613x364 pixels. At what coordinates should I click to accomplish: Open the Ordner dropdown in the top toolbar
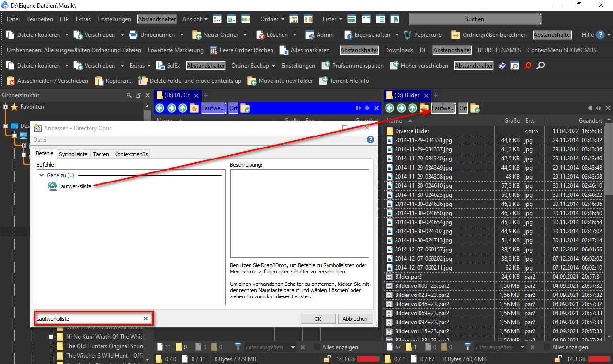[x=272, y=19]
